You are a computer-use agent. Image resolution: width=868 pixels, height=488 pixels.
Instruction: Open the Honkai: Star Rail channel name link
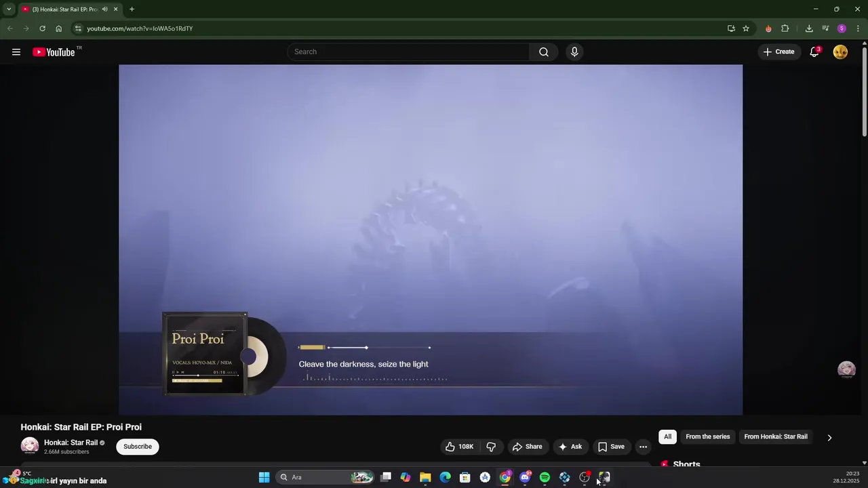(71, 443)
